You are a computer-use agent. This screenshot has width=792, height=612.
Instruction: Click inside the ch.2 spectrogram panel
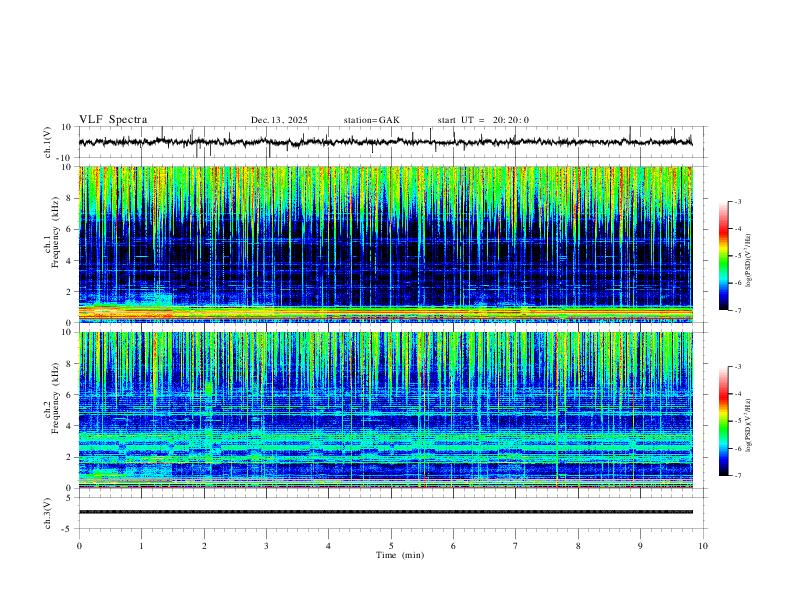click(x=385, y=410)
